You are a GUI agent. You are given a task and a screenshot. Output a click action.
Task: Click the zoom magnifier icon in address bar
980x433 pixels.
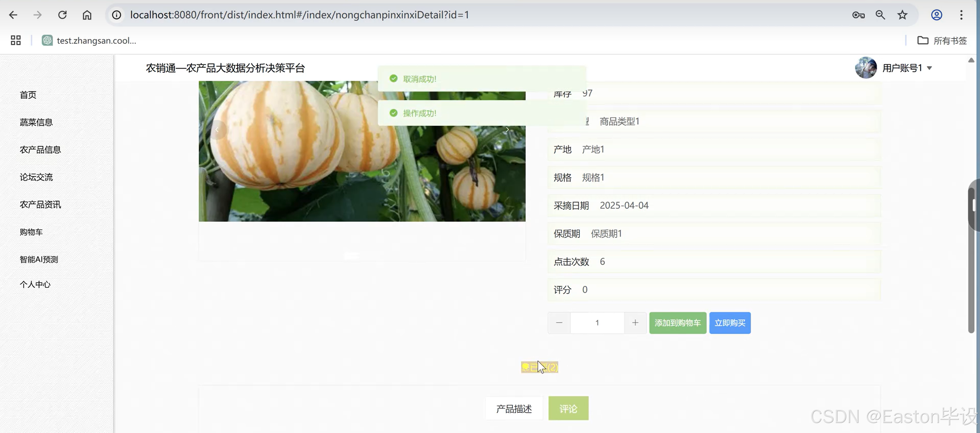click(880, 15)
